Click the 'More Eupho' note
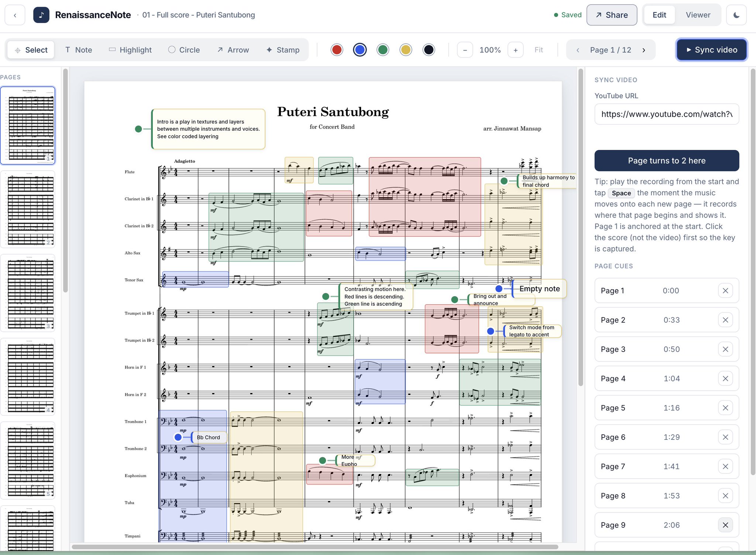 coord(355,460)
